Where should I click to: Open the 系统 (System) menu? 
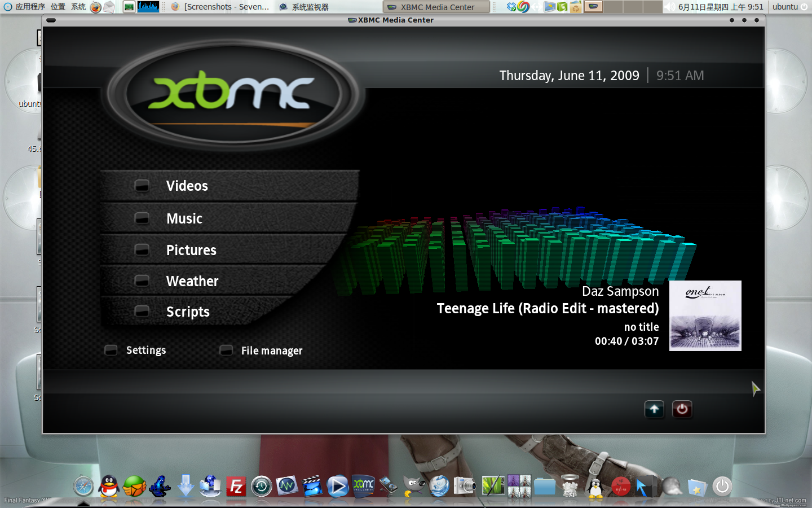tap(78, 7)
